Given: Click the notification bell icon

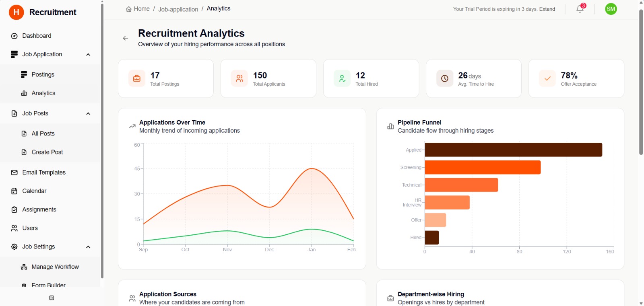Looking at the screenshot, I should [x=580, y=9].
